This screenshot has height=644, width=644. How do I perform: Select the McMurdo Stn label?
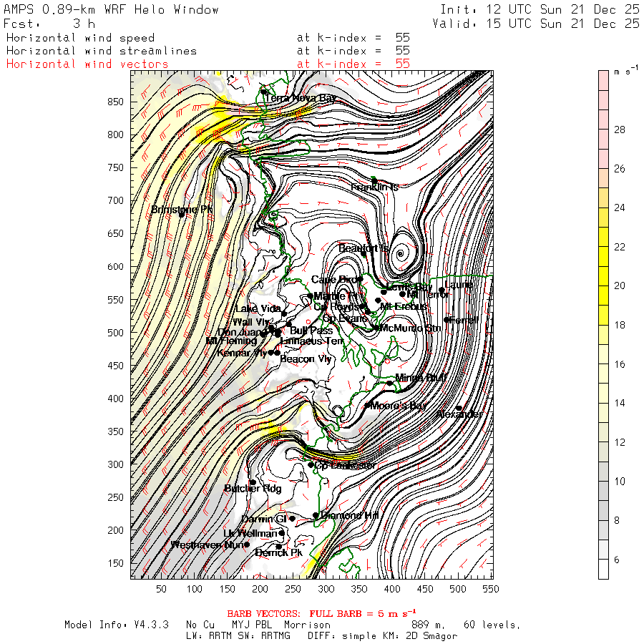pyautogui.click(x=410, y=328)
